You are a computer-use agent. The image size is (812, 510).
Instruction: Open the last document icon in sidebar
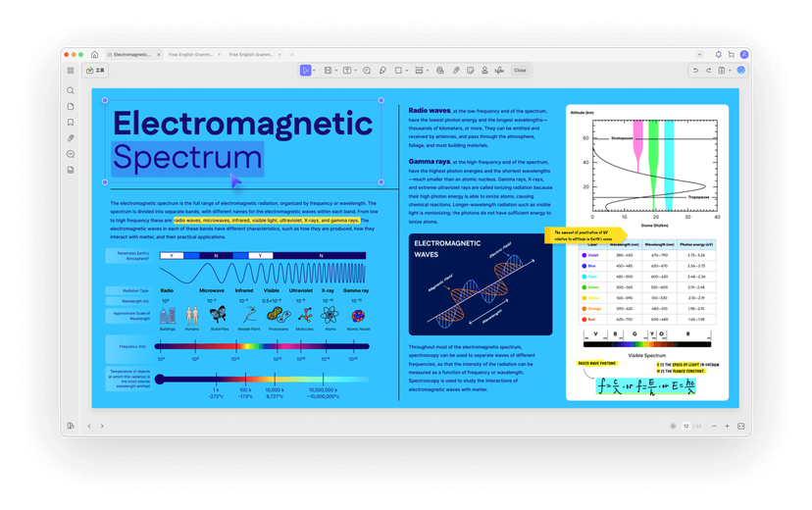click(x=71, y=170)
